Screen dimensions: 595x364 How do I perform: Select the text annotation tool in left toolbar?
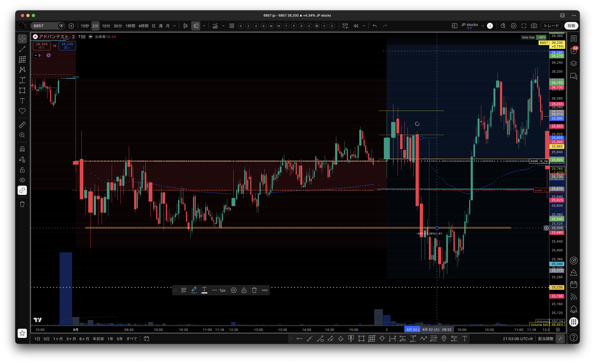(x=22, y=101)
